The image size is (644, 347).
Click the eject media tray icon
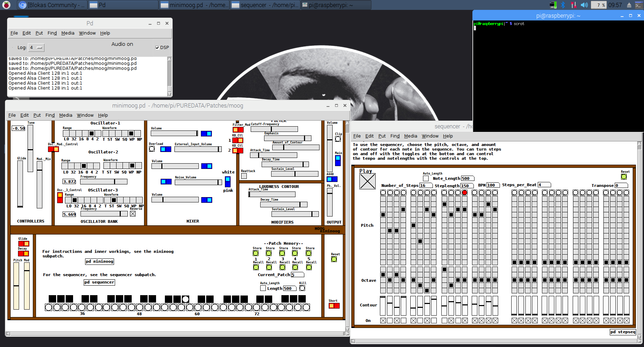(x=629, y=5)
